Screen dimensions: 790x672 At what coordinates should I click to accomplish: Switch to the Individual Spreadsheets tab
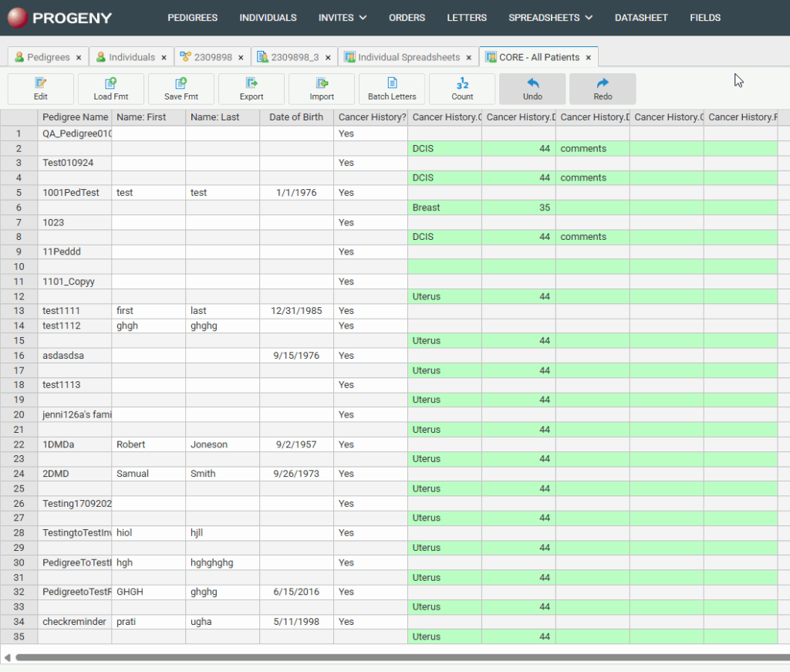click(408, 57)
